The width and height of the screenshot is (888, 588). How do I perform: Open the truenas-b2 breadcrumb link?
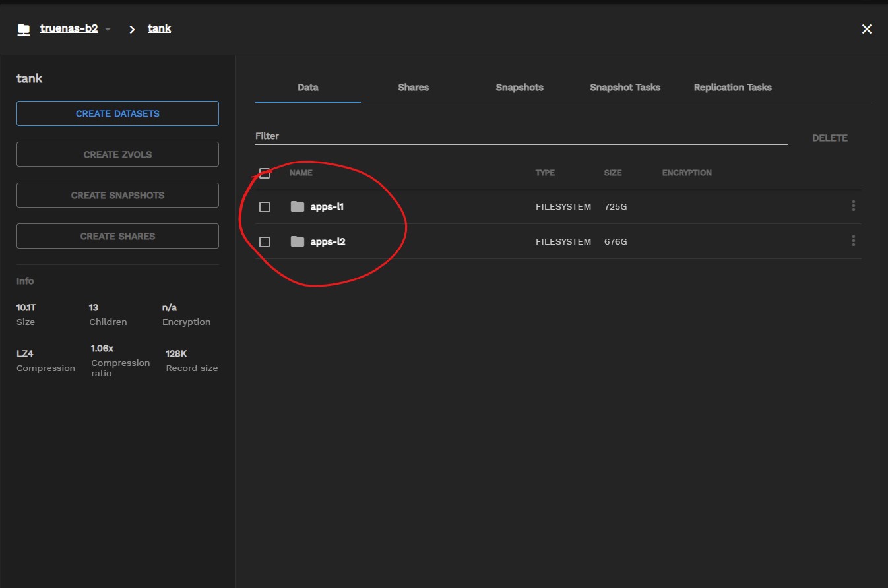point(69,29)
